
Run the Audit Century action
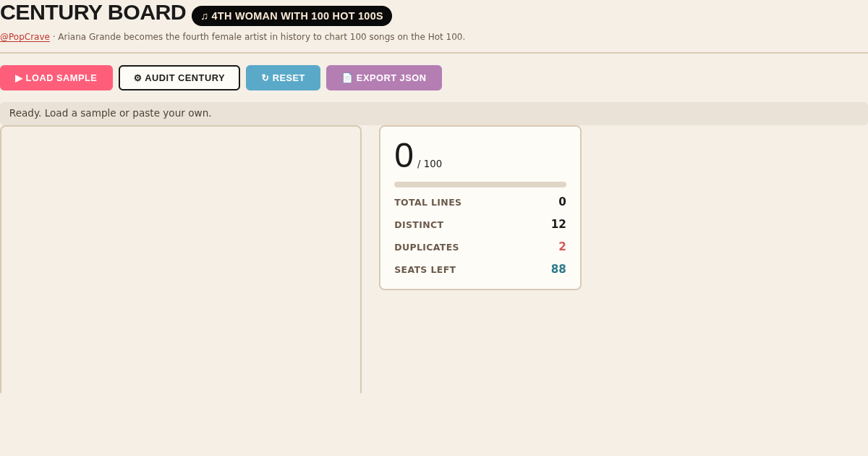[x=179, y=77]
